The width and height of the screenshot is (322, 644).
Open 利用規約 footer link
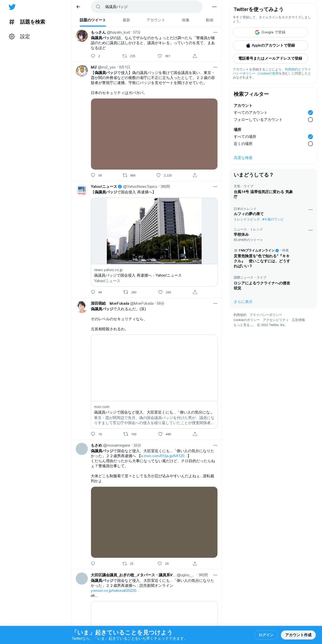point(240,315)
